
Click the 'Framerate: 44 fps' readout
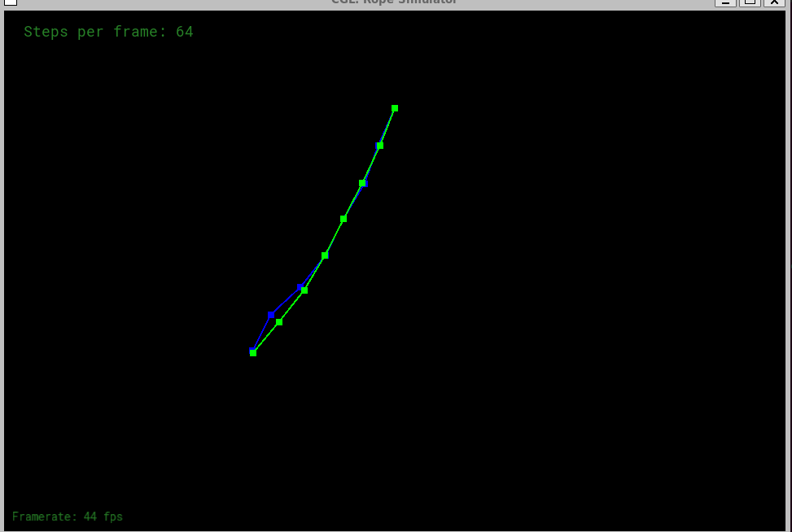tap(68, 517)
